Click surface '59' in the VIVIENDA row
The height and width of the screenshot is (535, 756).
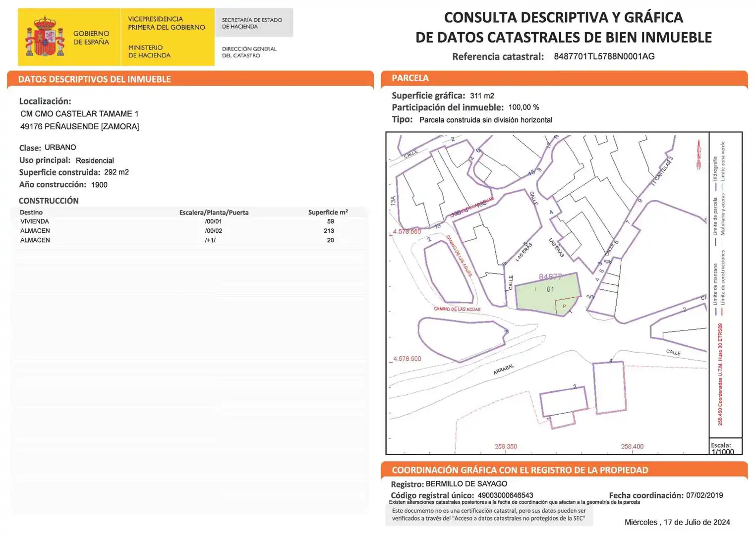coord(330,221)
